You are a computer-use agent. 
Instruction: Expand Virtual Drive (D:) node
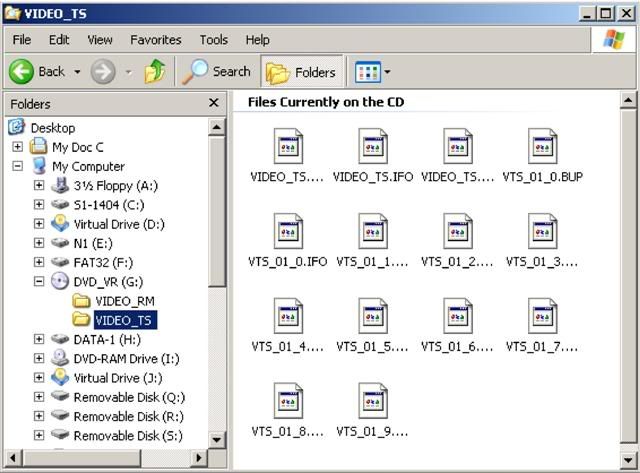point(39,224)
